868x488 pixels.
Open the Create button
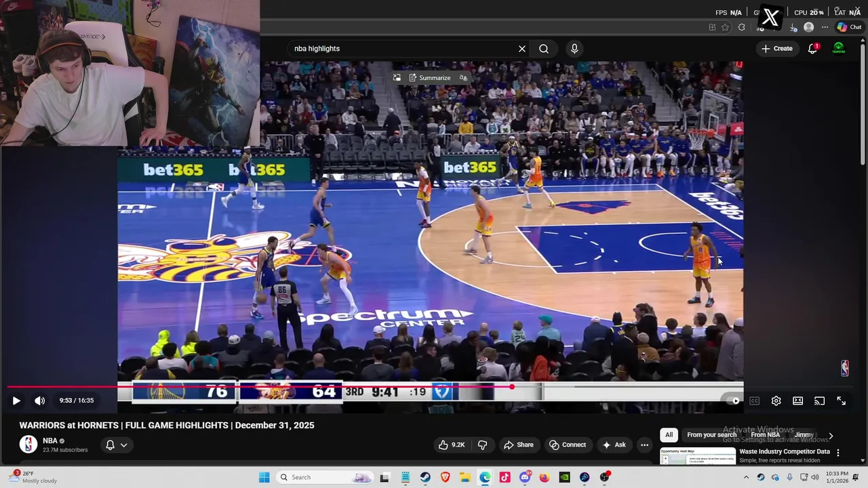(x=777, y=49)
